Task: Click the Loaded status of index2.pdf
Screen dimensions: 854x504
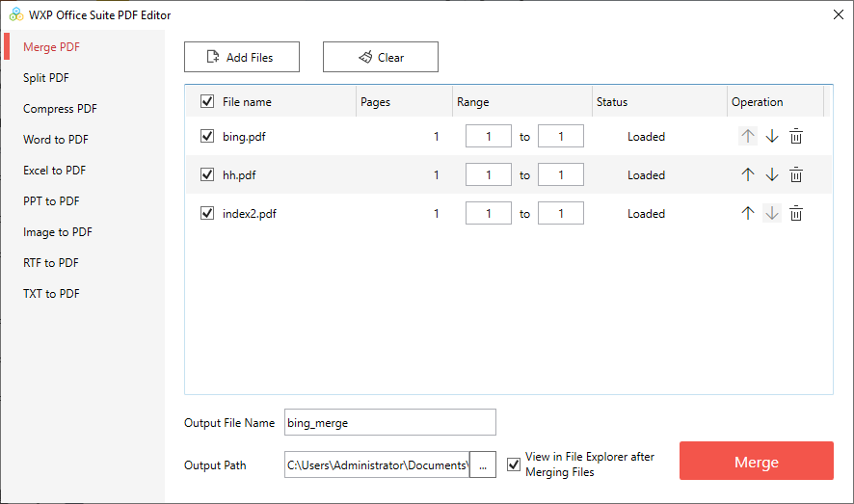Action: click(646, 214)
